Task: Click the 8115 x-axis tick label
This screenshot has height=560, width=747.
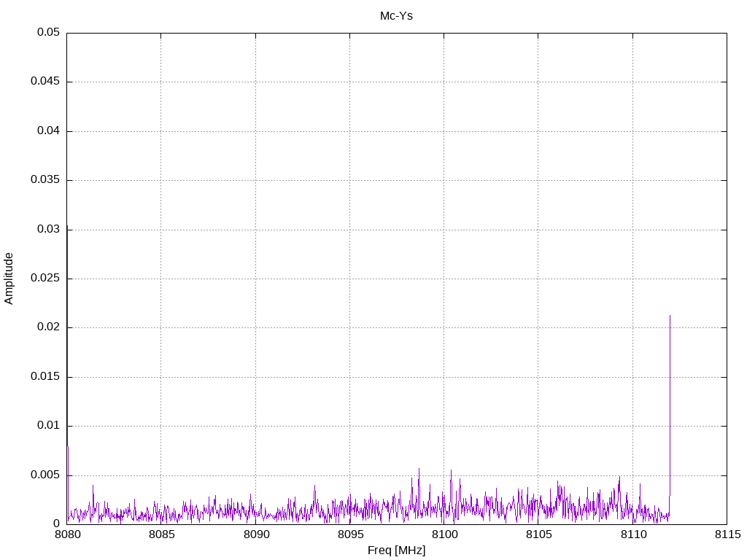Action: click(727, 536)
